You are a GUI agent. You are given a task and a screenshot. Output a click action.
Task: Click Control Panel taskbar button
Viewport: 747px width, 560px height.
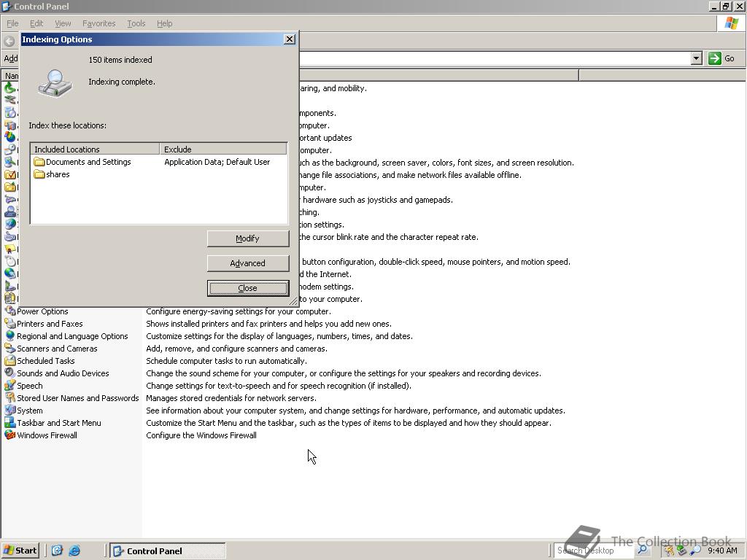pos(168,551)
